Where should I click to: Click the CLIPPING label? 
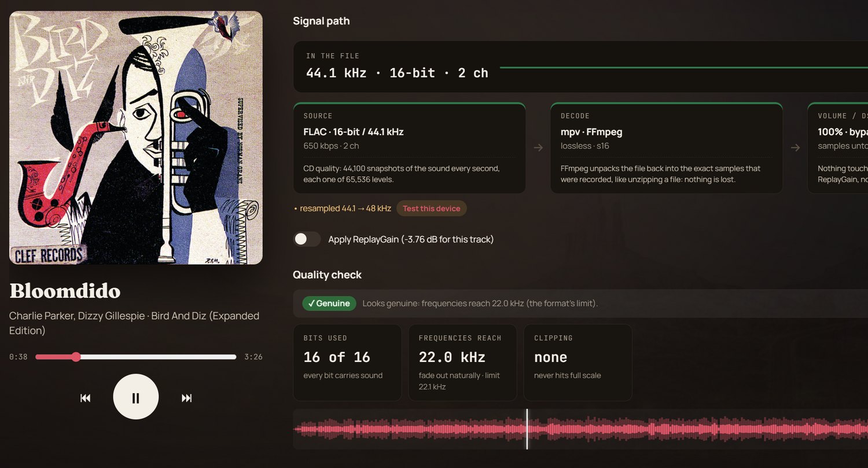[553, 338]
